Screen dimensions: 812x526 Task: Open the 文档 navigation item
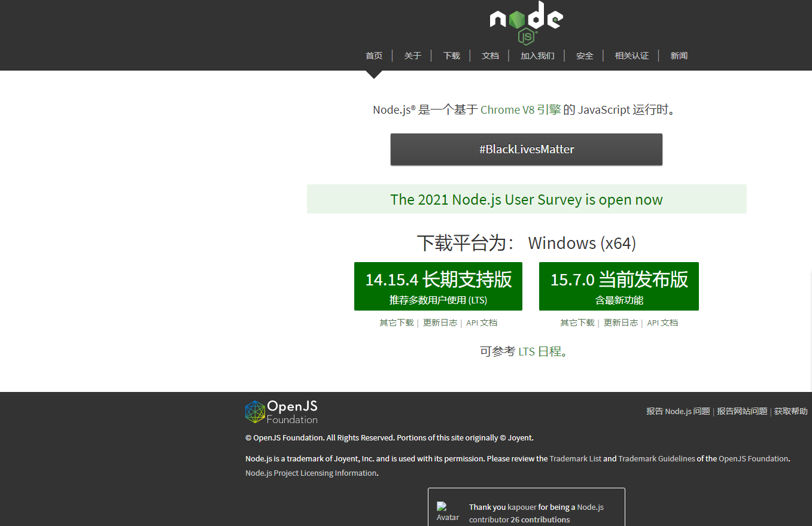[490, 56]
